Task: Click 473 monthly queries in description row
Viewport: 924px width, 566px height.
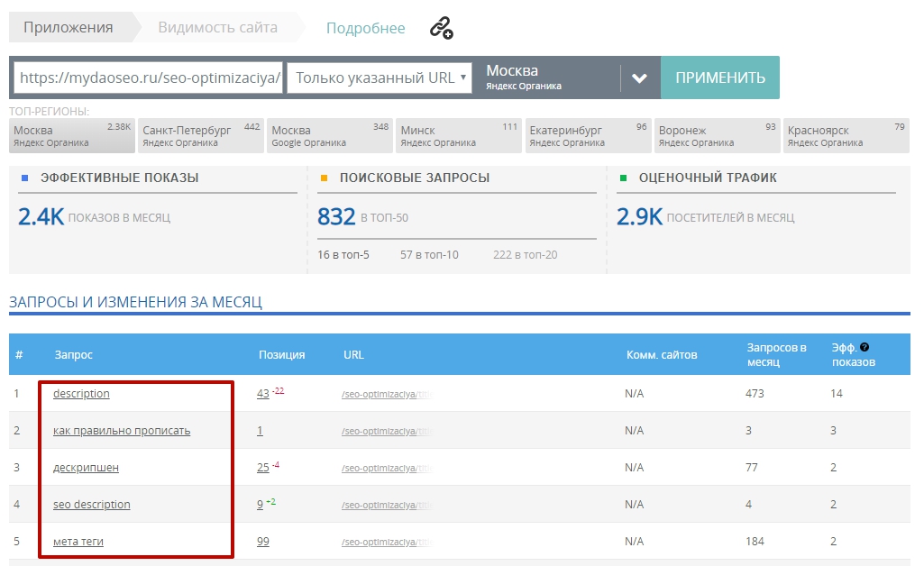Action: pyautogui.click(x=755, y=394)
